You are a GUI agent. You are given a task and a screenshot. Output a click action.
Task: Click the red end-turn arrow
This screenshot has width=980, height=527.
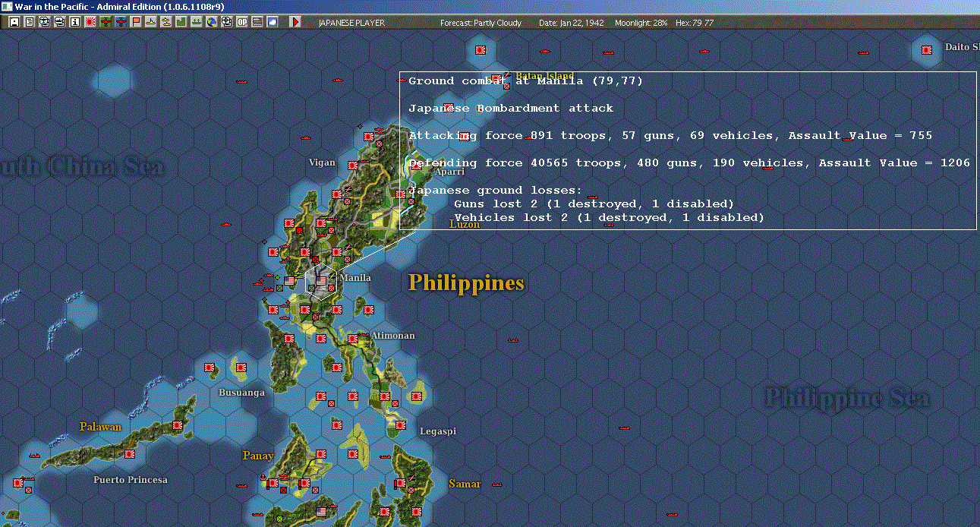pyautogui.click(x=295, y=22)
